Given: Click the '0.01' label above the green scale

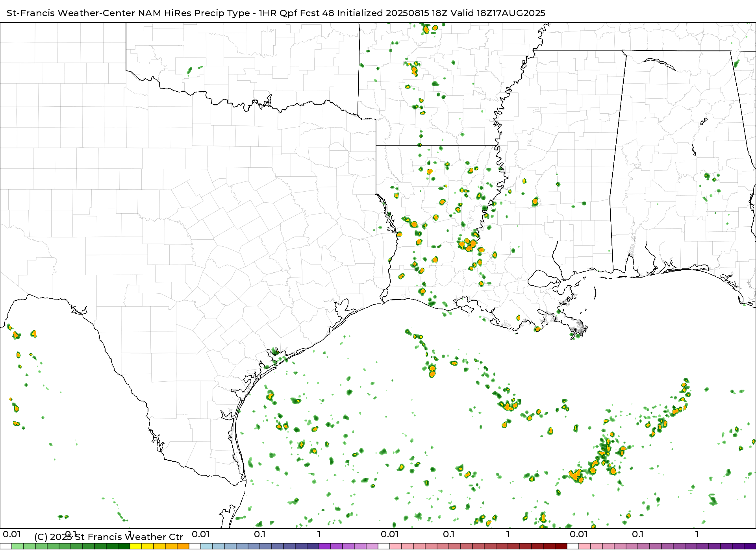Looking at the screenshot, I should pyautogui.click(x=12, y=534).
